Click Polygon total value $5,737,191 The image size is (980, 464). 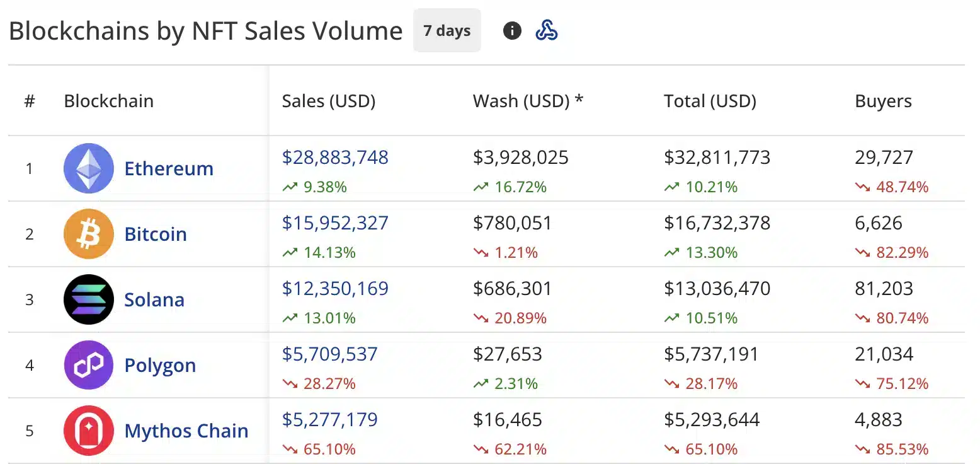coord(711,354)
